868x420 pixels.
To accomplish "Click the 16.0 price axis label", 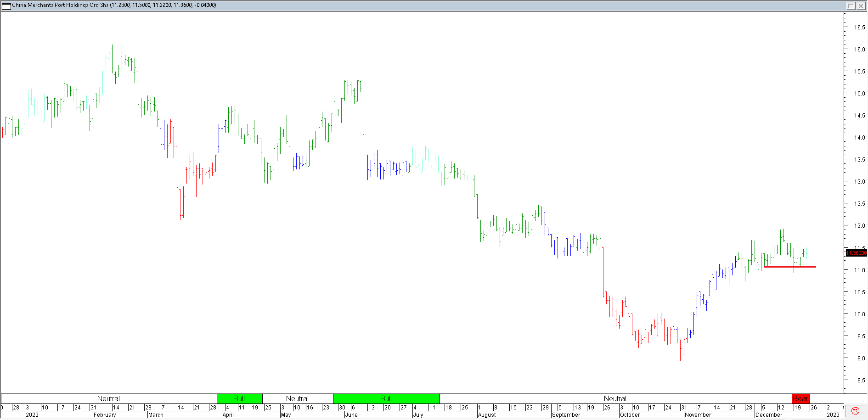I will [859, 50].
